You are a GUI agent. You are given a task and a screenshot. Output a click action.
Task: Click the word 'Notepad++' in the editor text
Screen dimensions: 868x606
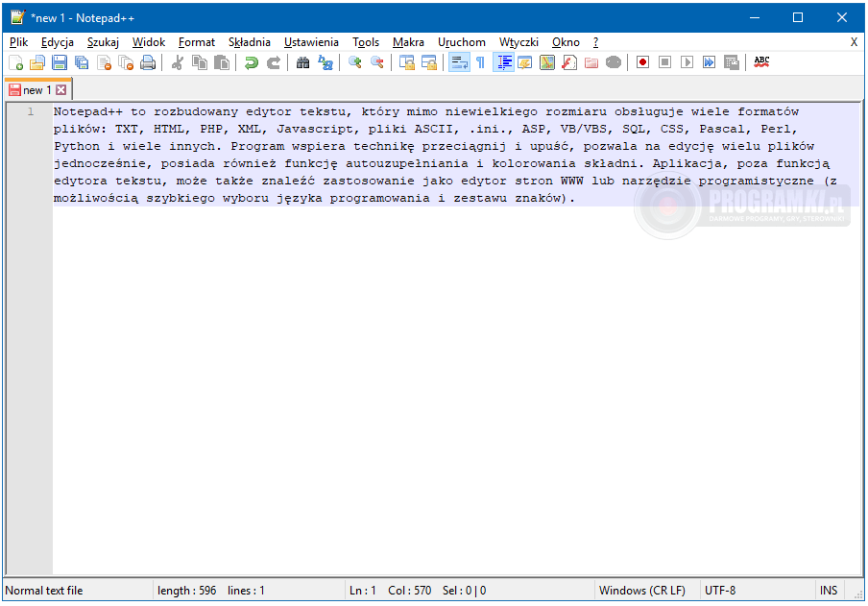coord(88,112)
